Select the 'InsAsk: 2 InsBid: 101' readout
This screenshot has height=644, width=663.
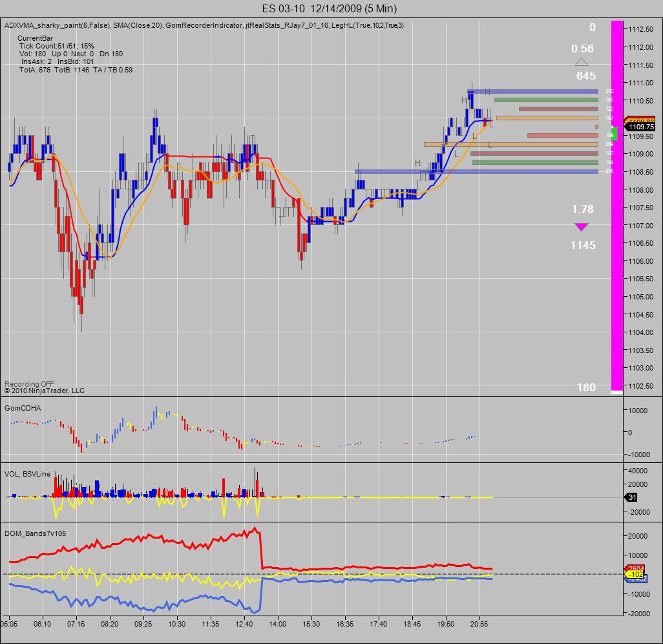[58, 61]
